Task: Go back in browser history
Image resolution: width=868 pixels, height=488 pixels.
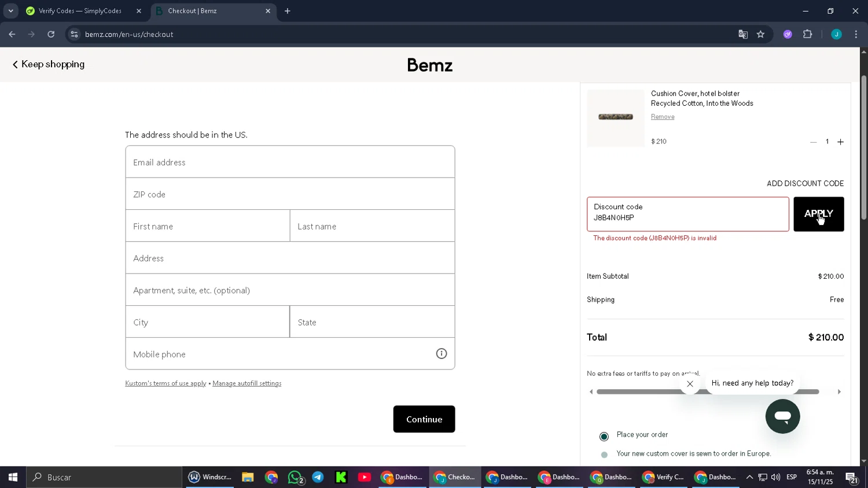Action: 12,34
